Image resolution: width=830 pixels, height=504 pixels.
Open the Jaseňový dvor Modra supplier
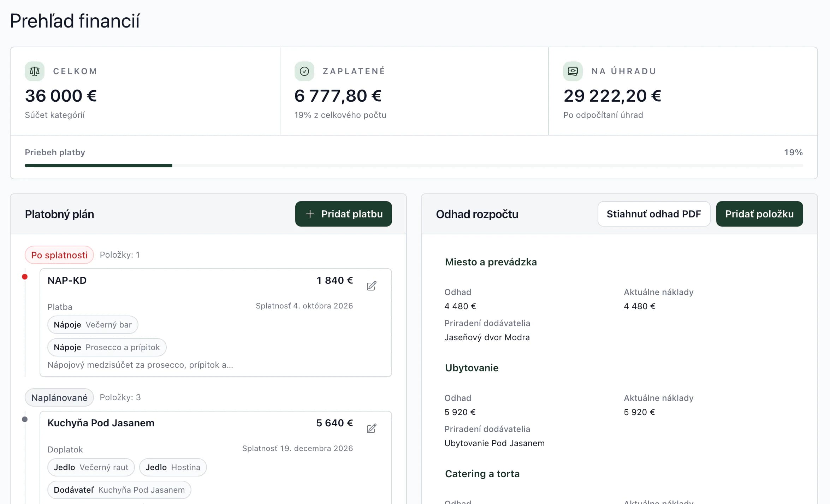click(487, 337)
